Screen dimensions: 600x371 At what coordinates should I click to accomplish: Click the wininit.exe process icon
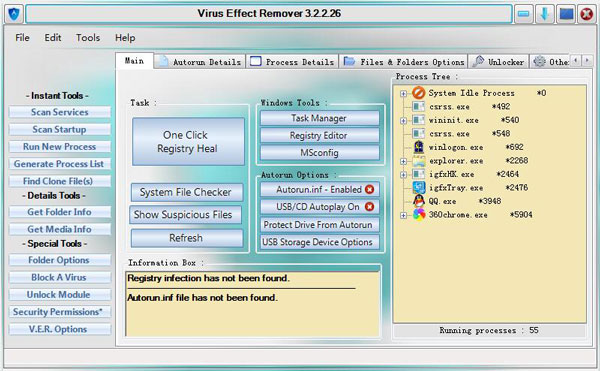[419, 120]
